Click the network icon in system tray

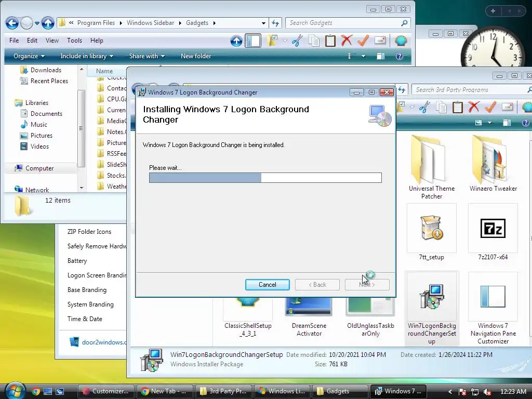point(475,392)
